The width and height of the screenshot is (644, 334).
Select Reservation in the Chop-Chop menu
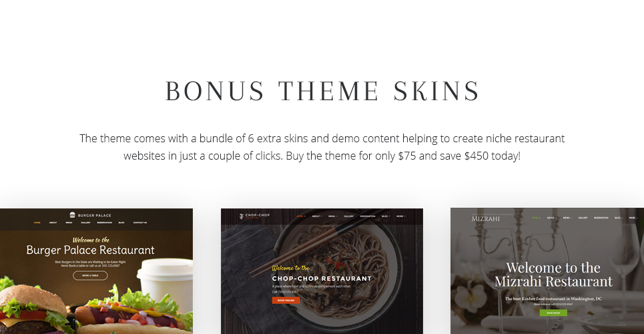click(x=368, y=216)
